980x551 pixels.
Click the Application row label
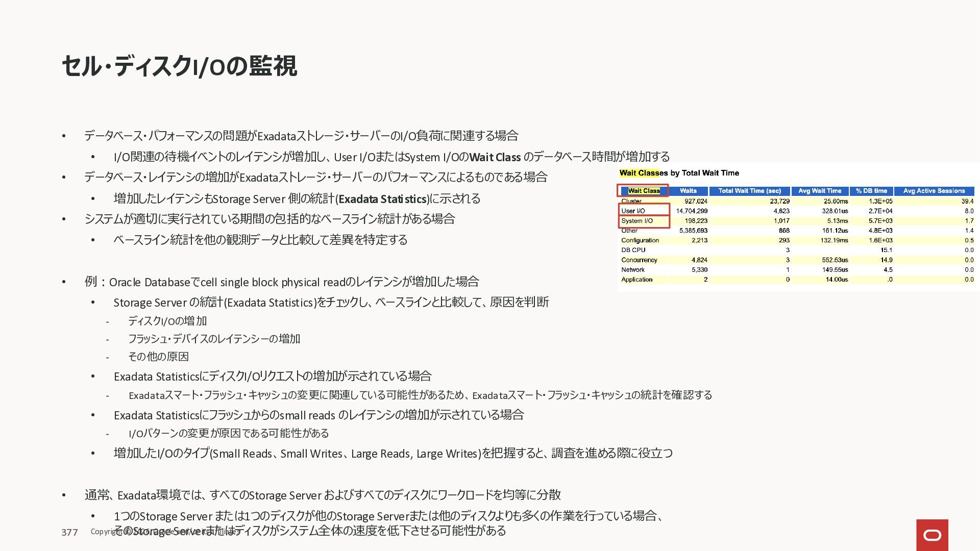[x=636, y=280]
